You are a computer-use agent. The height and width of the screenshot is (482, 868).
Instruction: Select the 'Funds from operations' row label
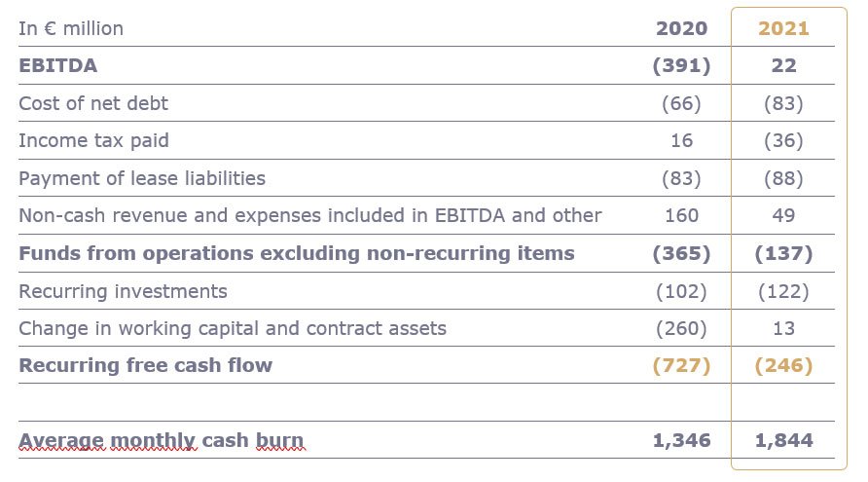[x=296, y=253]
